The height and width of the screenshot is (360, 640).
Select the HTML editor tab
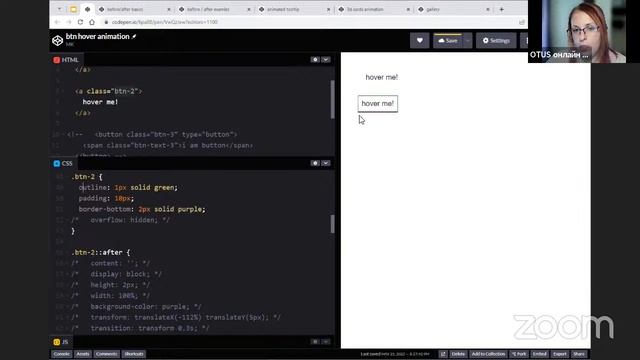pos(66,60)
